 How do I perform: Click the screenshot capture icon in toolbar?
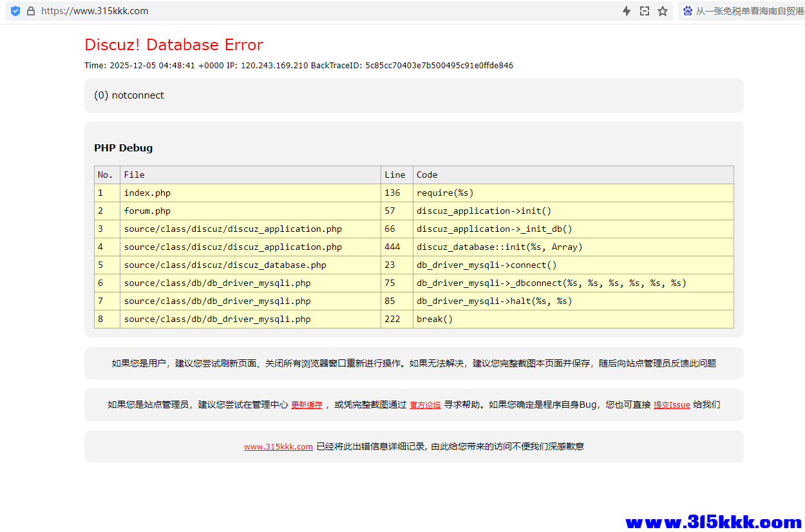click(x=645, y=11)
